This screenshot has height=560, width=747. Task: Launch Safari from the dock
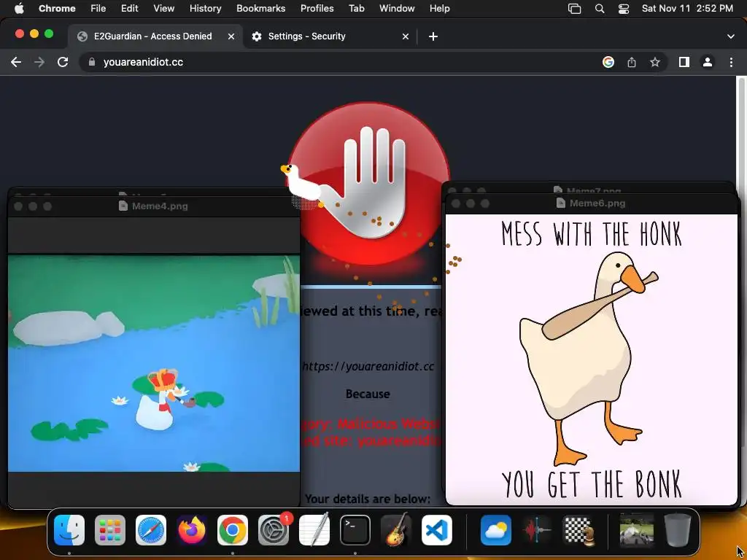pos(151,530)
